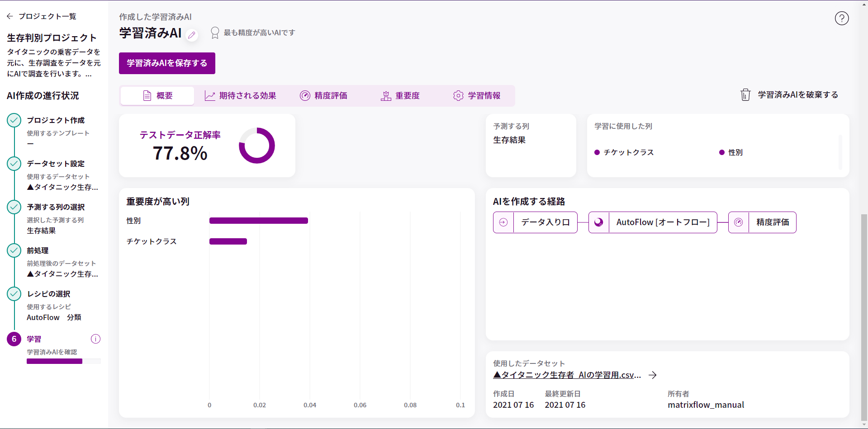868x429 pixels.
Task: Click プロジェクト一覧 back link text
Action: click(x=47, y=16)
